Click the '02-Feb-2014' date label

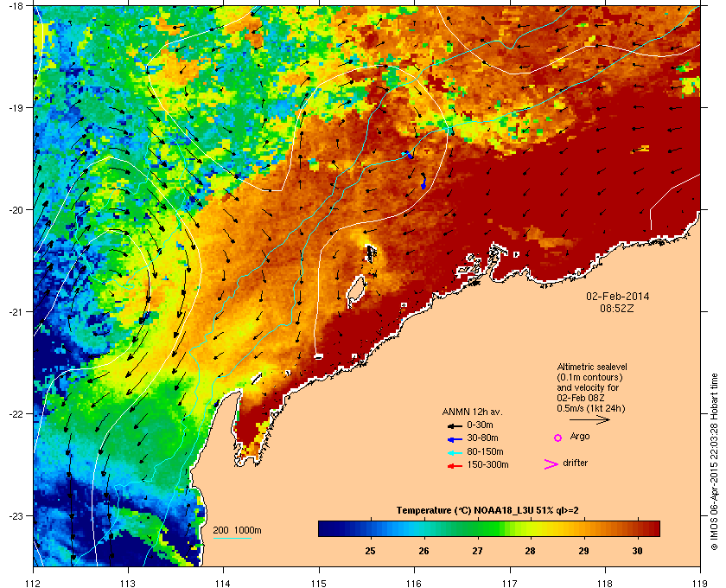617,297
